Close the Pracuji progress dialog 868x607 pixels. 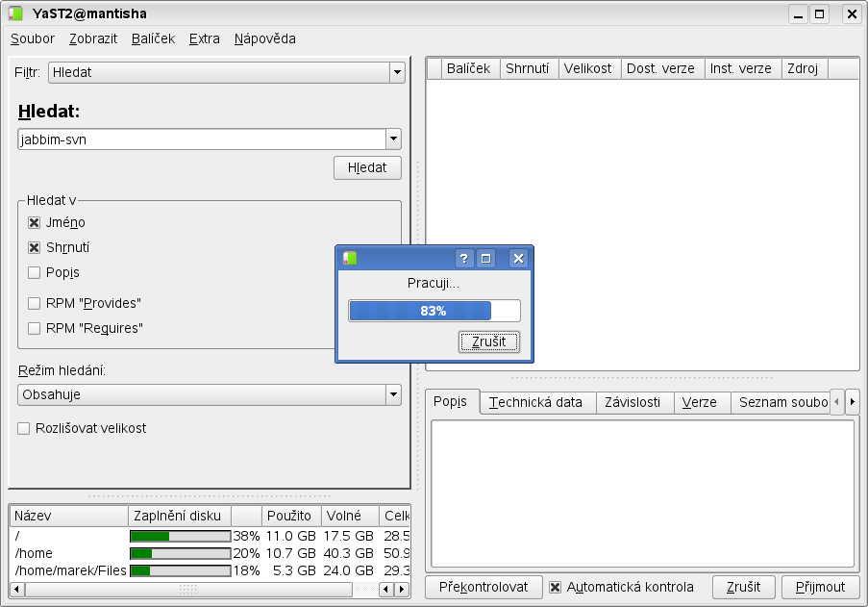[518, 258]
